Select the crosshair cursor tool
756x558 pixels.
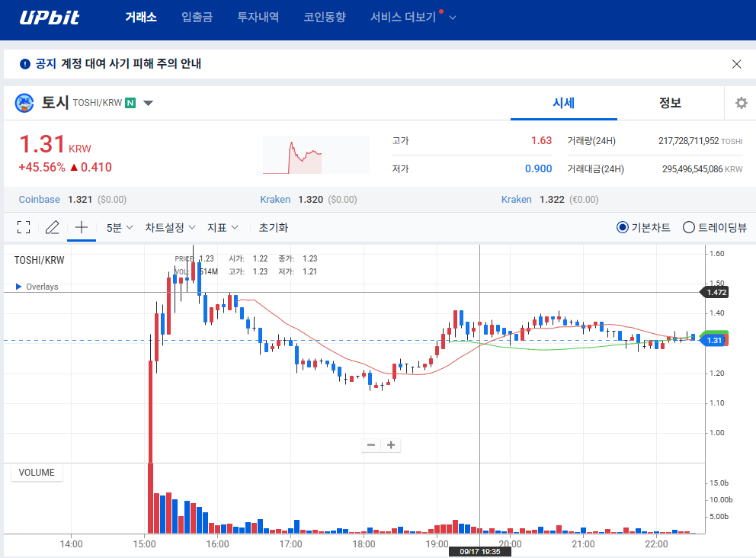82,227
